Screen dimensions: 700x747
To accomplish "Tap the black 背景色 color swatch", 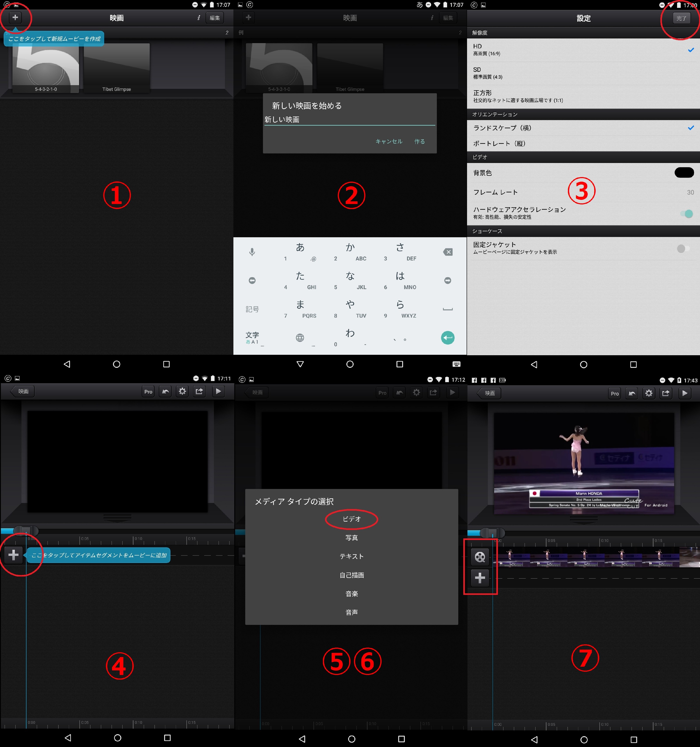I will tap(684, 172).
